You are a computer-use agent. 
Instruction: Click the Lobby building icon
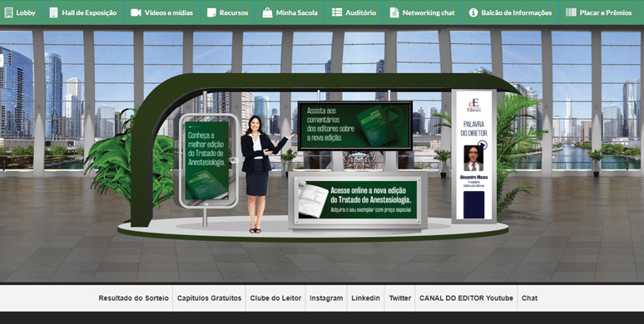click(x=8, y=12)
